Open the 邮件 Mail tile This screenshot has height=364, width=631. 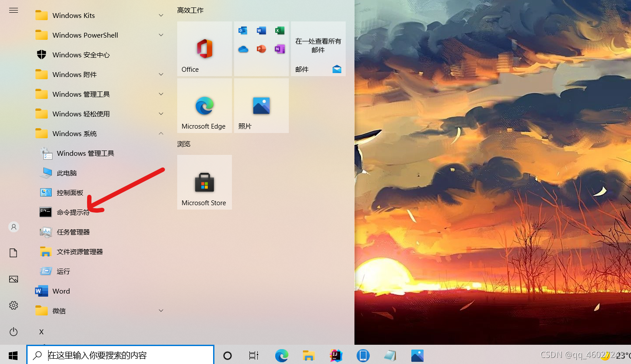pos(318,49)
